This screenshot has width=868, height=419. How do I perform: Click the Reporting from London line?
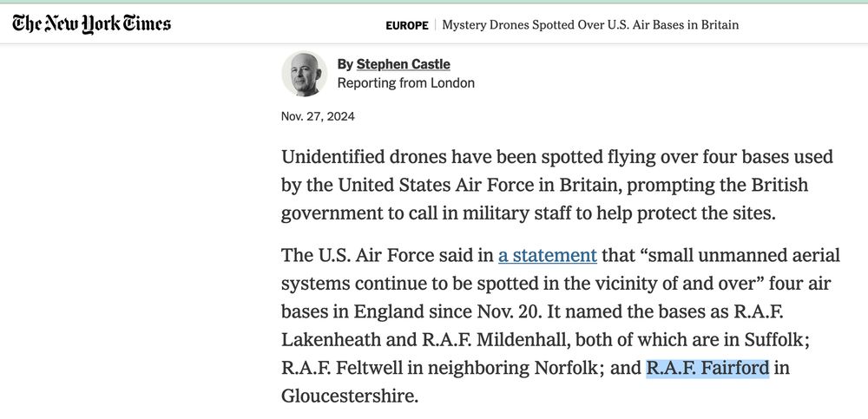[405, 83]
